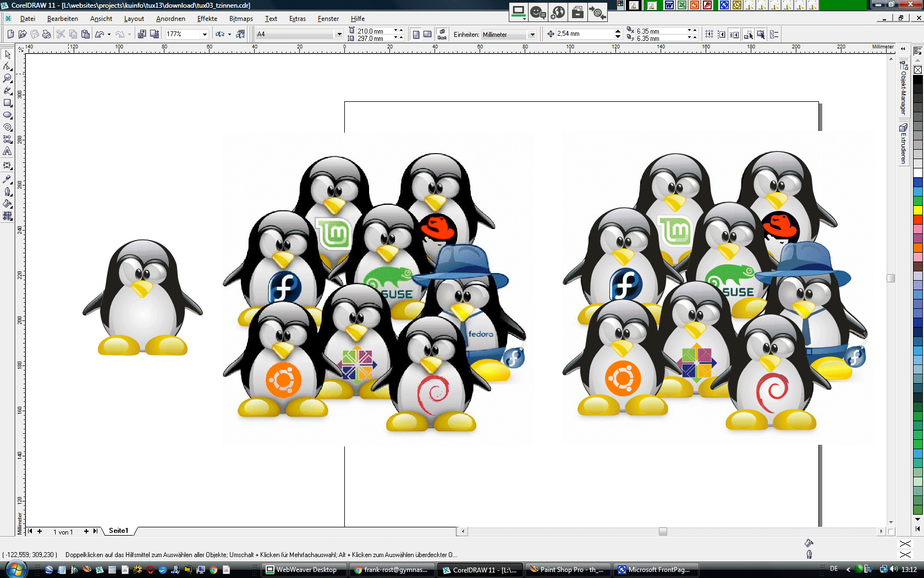Select the Fill bucket tool
This screenshot has width=924, height=578.
click(7, 204)
